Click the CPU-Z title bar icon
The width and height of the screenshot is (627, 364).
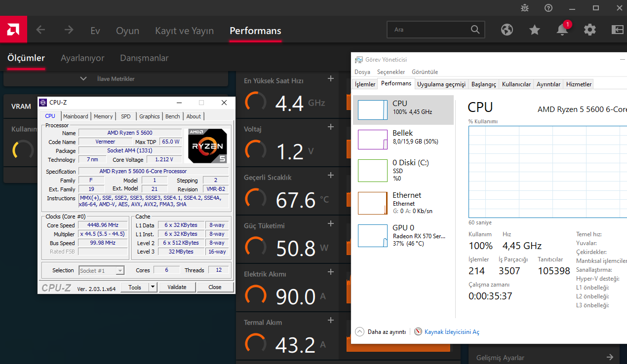pos(43,103)
